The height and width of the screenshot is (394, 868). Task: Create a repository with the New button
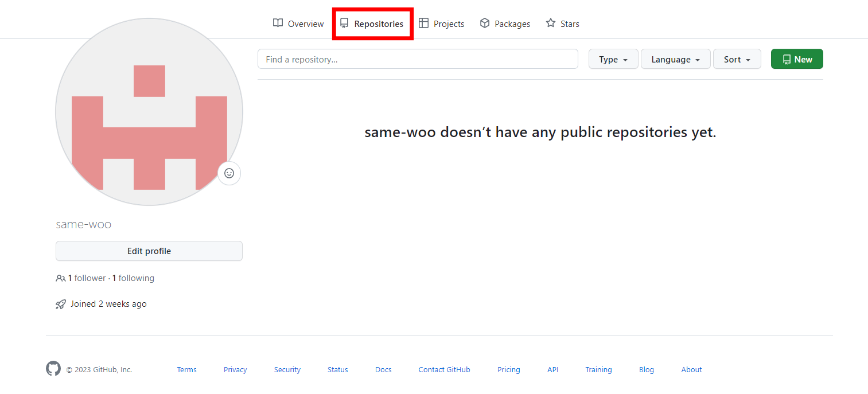click(x=797, y=59)
